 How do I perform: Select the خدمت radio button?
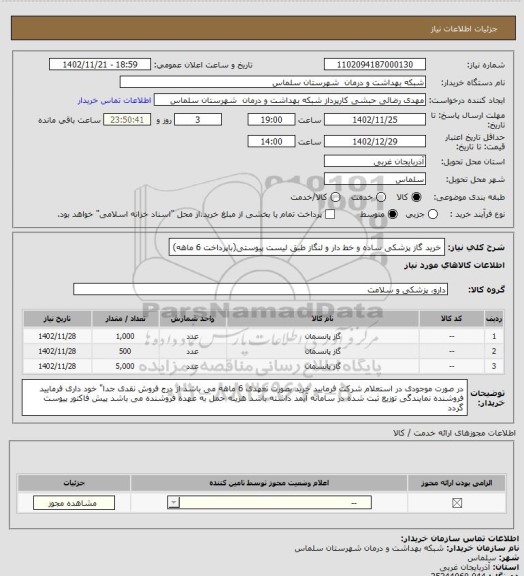click(381, 197)
